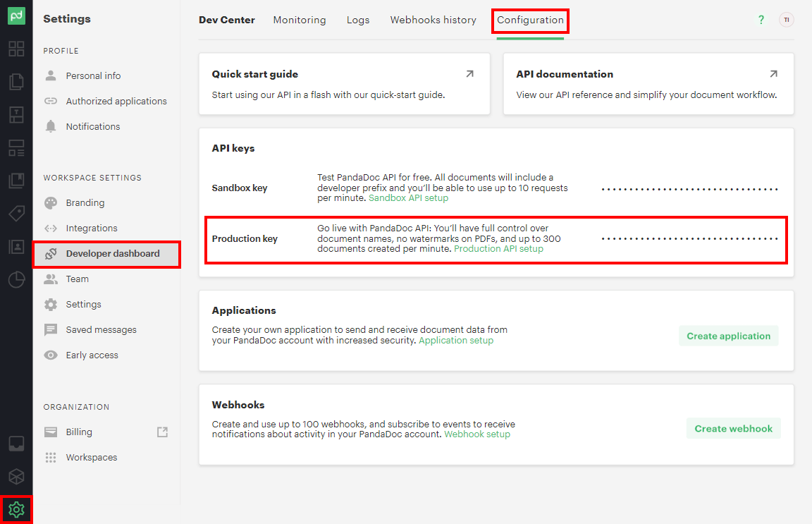This screenshot has height=524, width=812.
Task: Open the Reports pie chart icon
Action: point(17,279)
